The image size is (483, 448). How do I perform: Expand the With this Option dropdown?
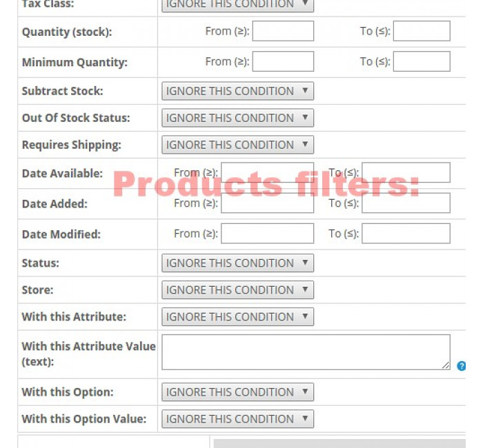(x=237, y=391)
